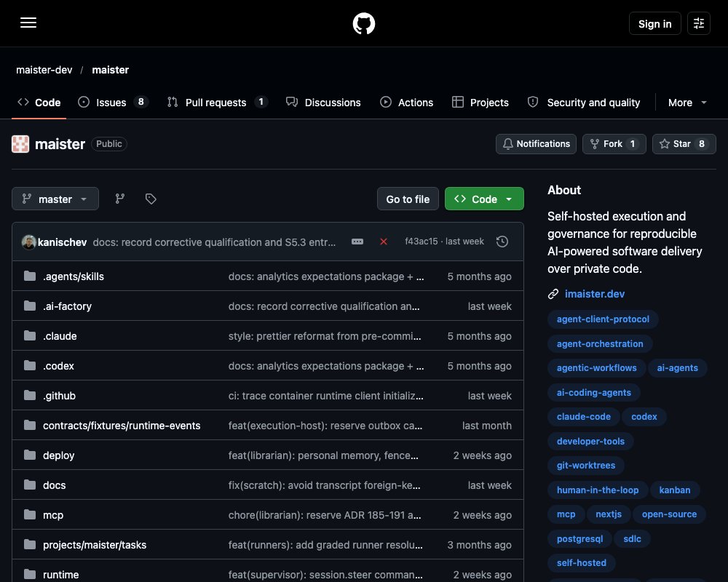Switch to the Issues tab

pos(112,102)
